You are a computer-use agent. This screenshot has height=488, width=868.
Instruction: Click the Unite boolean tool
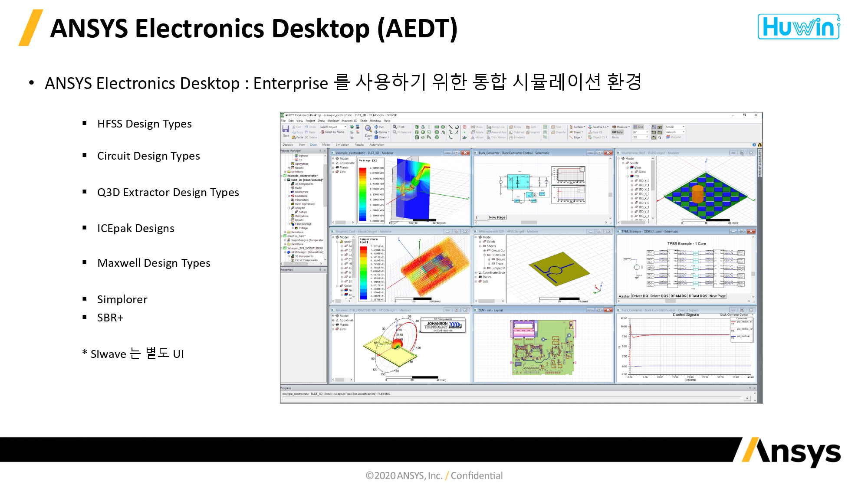(515, 127)
